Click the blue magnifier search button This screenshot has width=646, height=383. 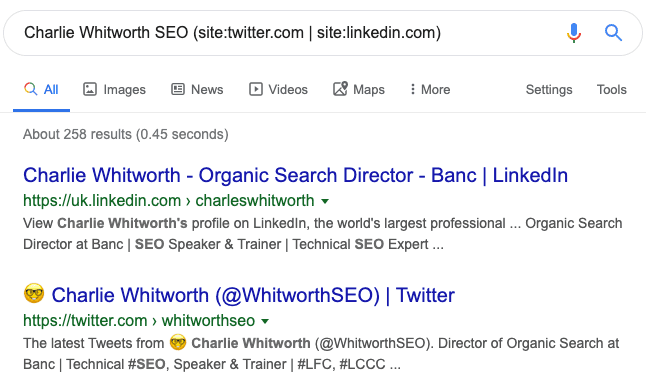(x=613, y=33)
